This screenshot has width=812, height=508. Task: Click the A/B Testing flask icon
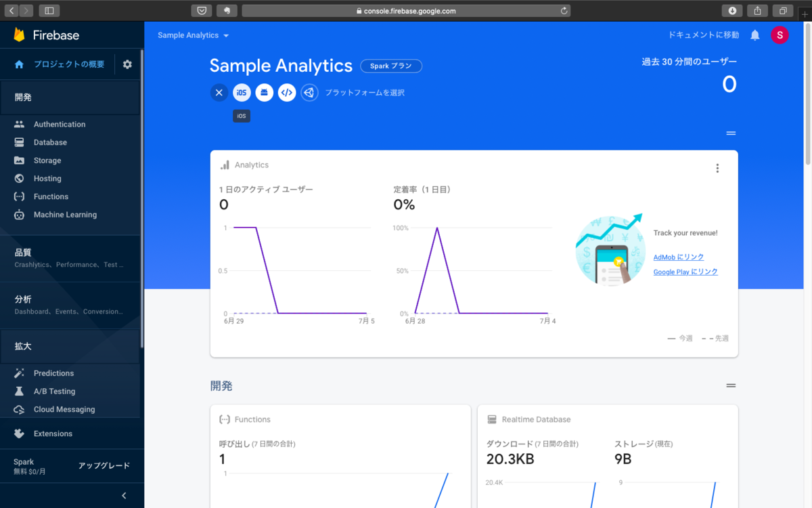pos(20,391)
